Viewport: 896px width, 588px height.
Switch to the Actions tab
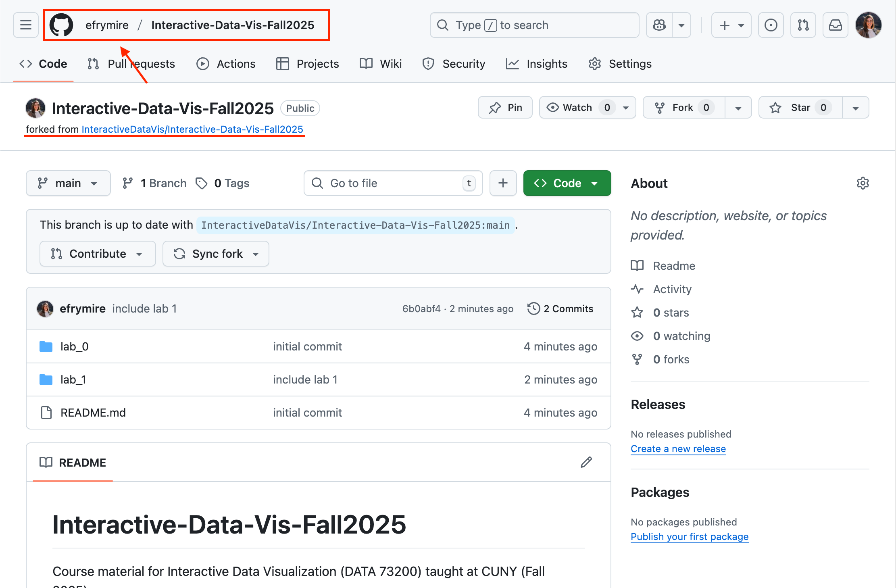[226, 64]
